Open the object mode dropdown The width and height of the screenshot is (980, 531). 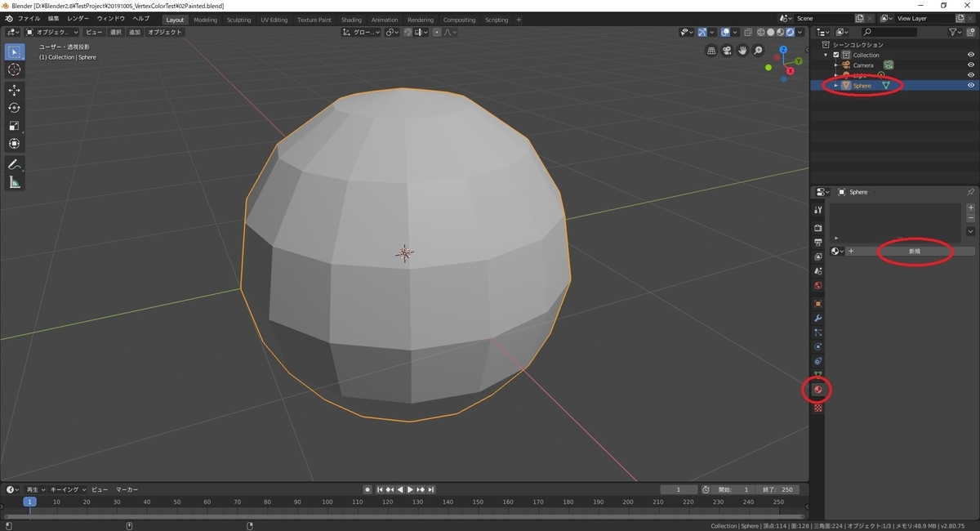pos(52,32)
